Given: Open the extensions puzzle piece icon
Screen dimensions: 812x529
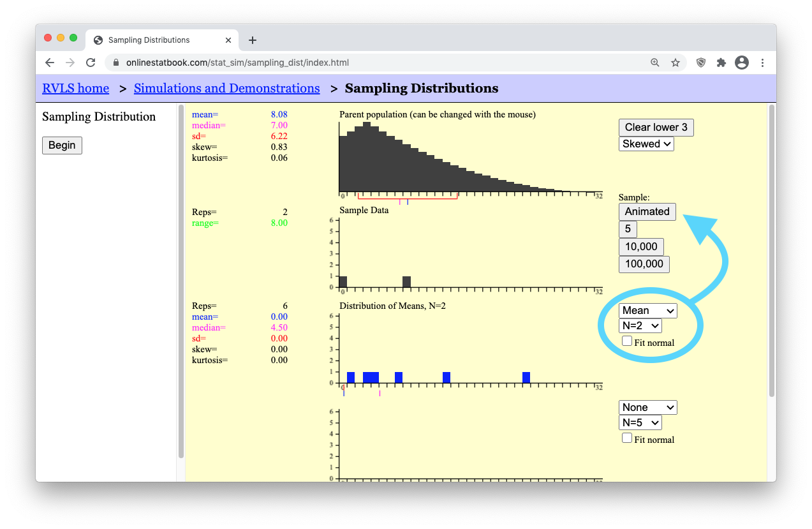Looking at the screenshot, I should point(721,63).
